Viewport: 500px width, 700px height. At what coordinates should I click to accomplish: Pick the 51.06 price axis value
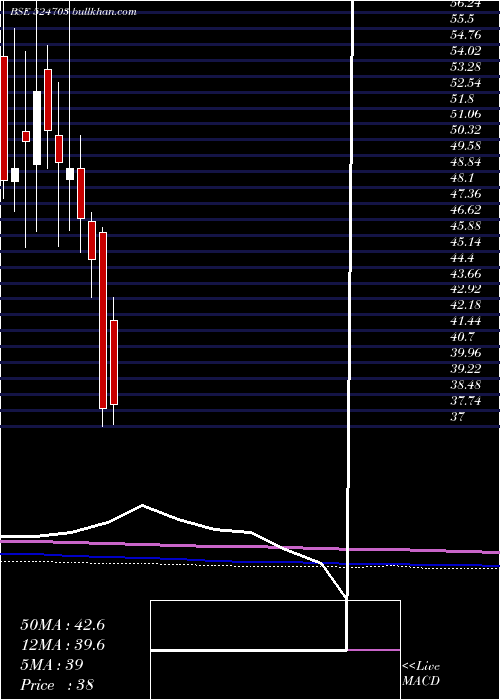[465, 114]
